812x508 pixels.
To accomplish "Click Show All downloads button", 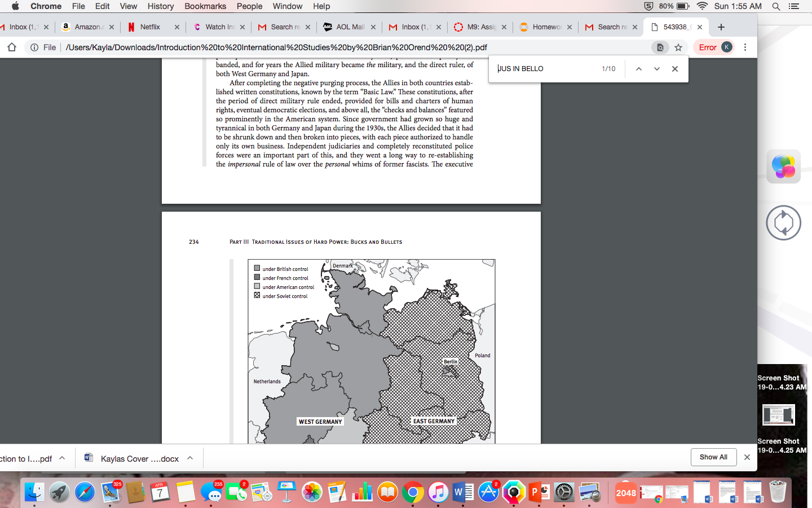I will 713,457.
